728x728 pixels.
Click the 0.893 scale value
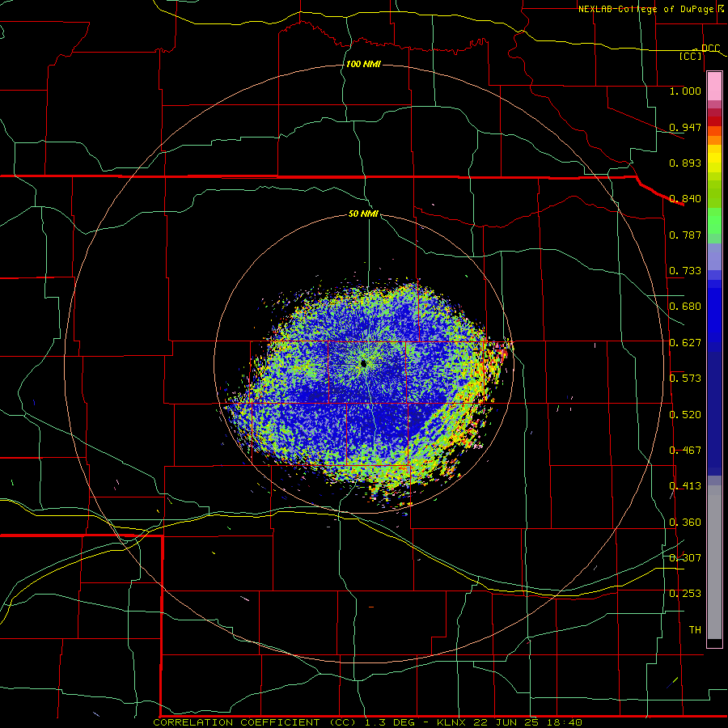(x=685, y=163)
